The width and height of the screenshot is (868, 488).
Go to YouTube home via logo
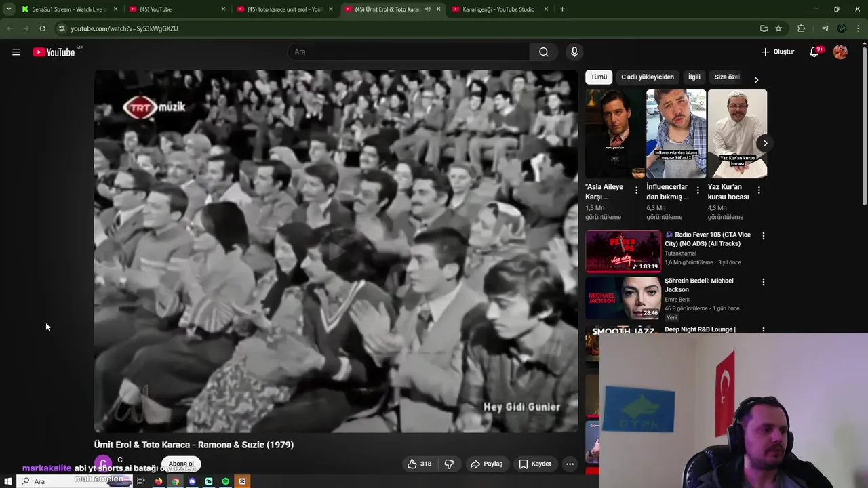tap(54, 52)
